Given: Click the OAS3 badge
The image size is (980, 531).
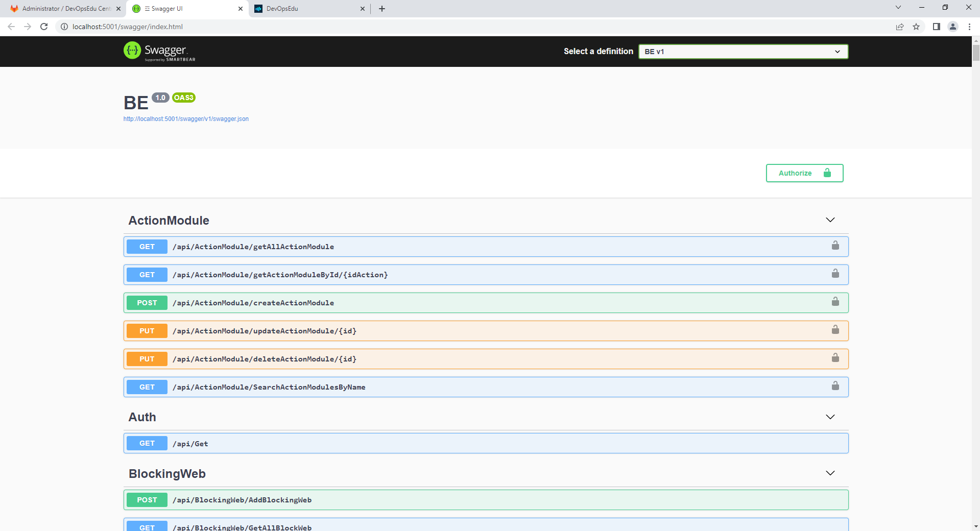Looking at the screenshot, I should click(184, 98).
